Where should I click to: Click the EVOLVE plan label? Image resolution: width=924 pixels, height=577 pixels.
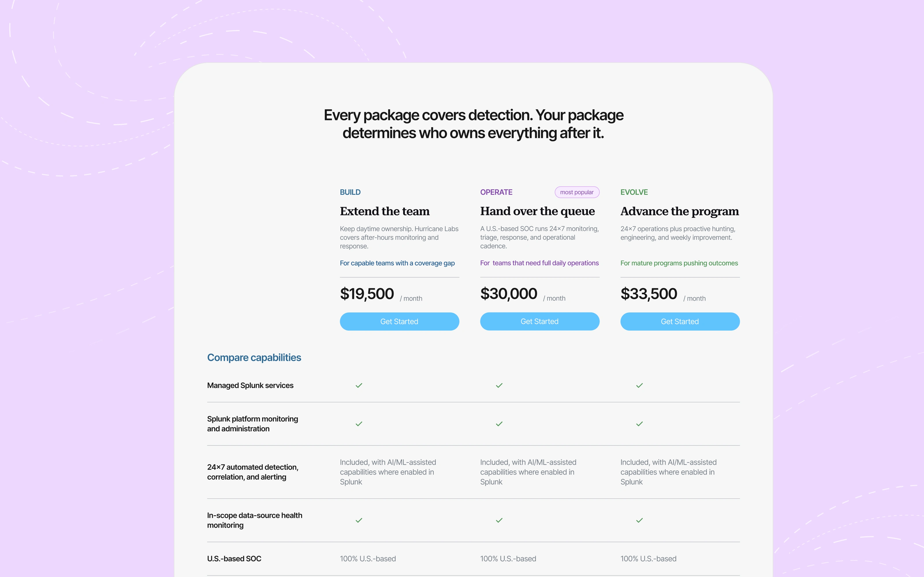(634, 192)
